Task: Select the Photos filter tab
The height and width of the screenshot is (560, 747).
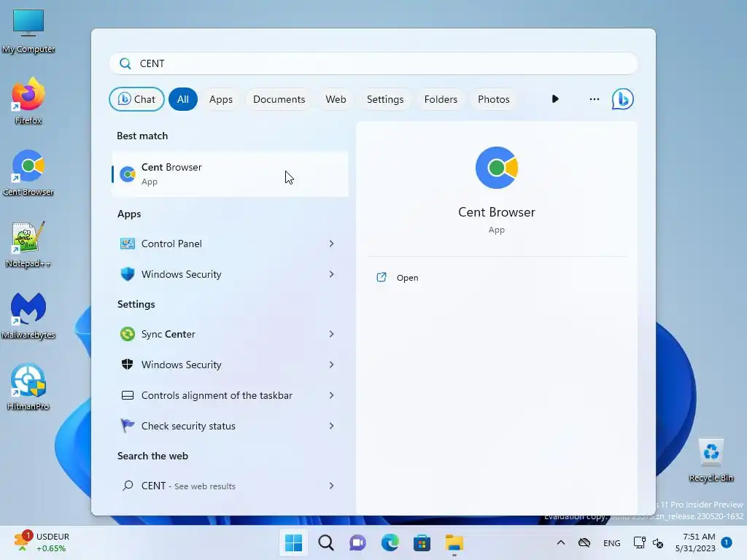Action: pos(494,99)
